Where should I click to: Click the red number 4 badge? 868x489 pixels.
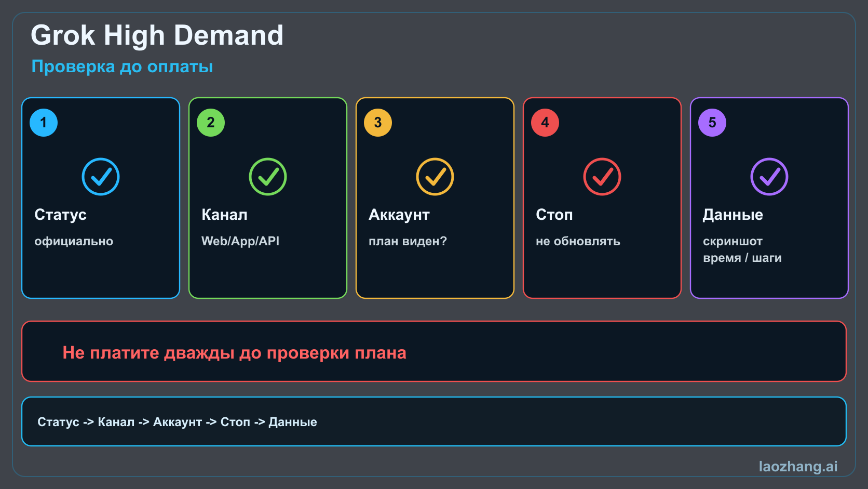[x=545, y=123]
